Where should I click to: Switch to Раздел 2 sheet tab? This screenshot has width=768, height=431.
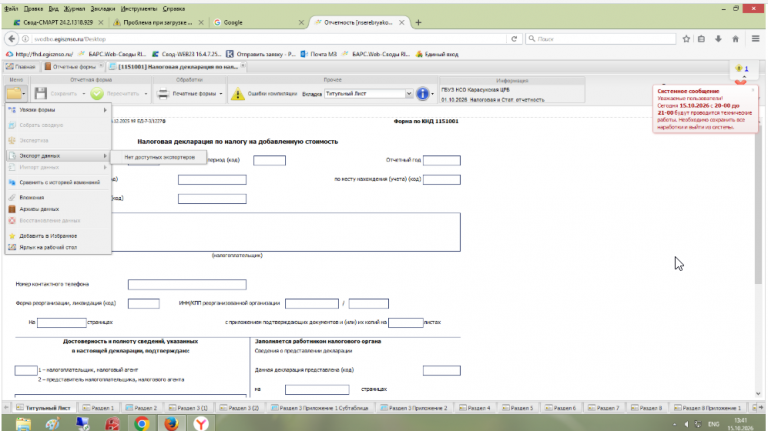141,407
